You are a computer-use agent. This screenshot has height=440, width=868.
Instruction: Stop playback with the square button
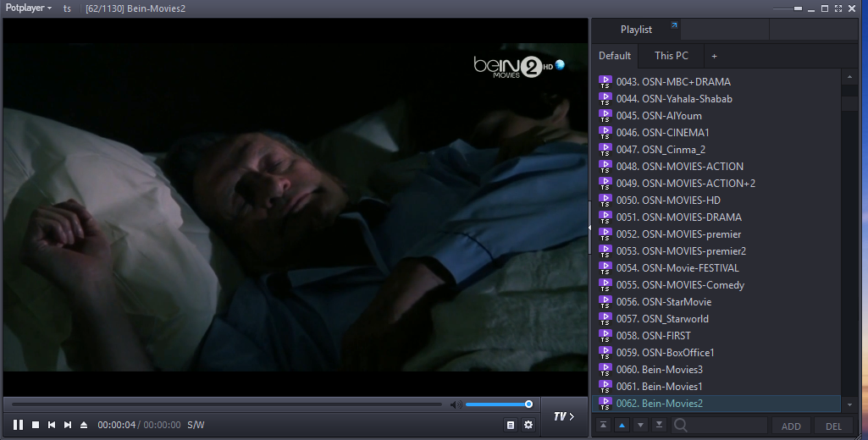point(36,425)
